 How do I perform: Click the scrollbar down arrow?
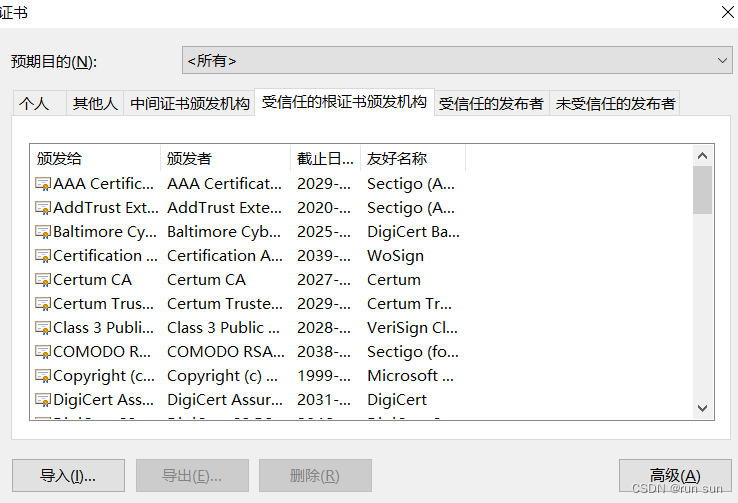coord(702,408)
